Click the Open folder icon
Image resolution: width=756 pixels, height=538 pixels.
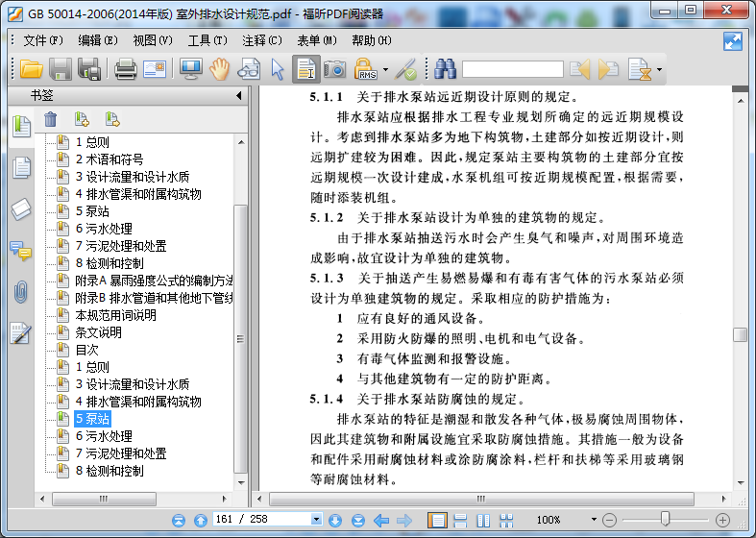tap(32, 69)
